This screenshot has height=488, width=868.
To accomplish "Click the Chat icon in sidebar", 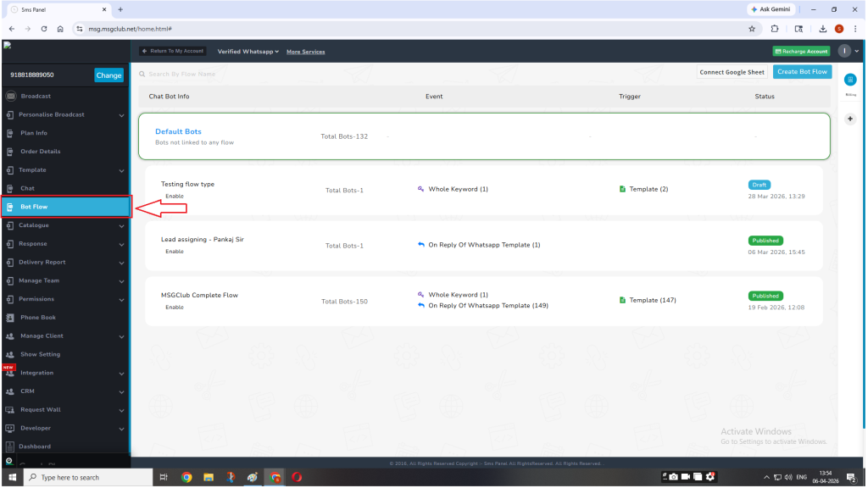I will (x=10, y=188).
